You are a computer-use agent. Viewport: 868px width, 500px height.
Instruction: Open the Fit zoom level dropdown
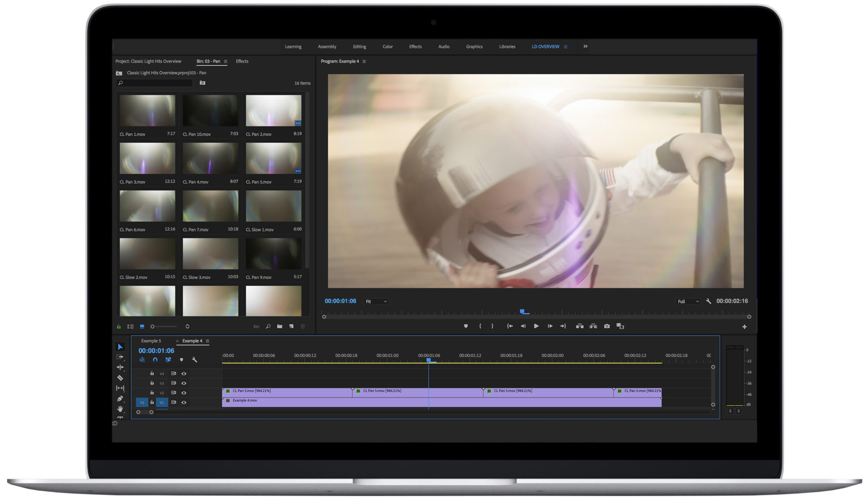click(376, 302)
